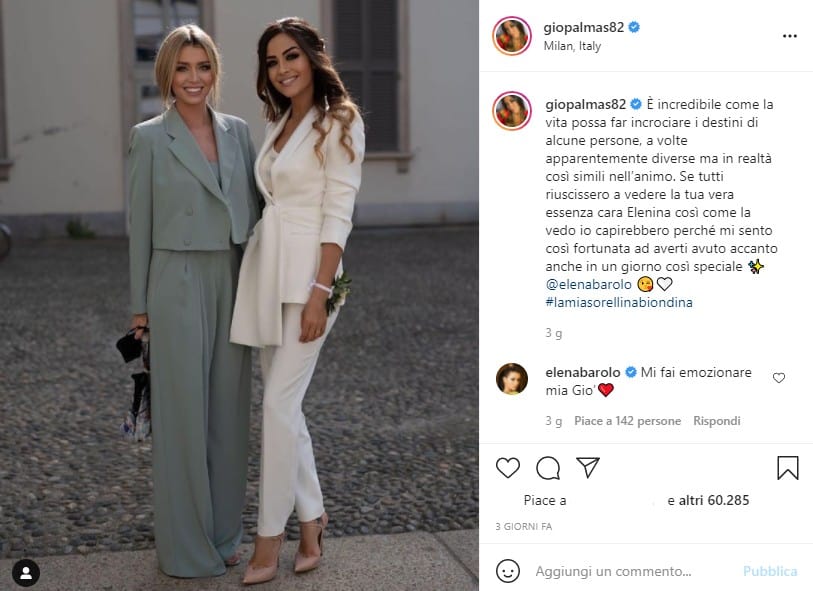Share post with the paper plane icon

(x=588, y=467)
